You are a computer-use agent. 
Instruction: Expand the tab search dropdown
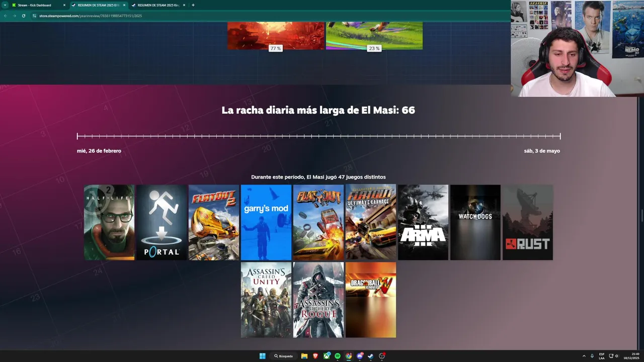4,5
